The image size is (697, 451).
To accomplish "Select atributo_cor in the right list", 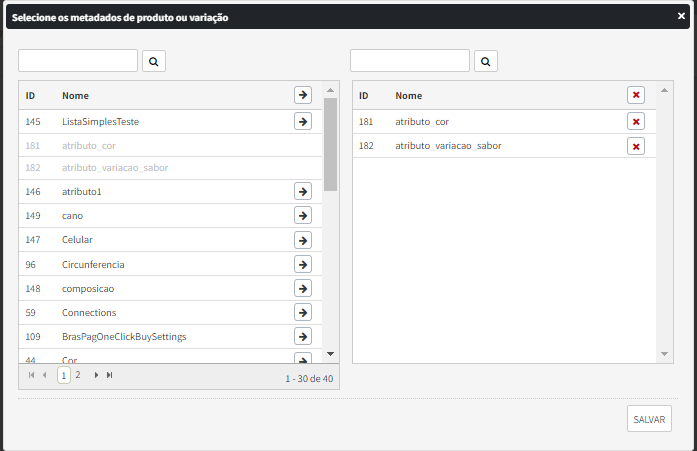I will pyautogui.click(x=422, y=122).
